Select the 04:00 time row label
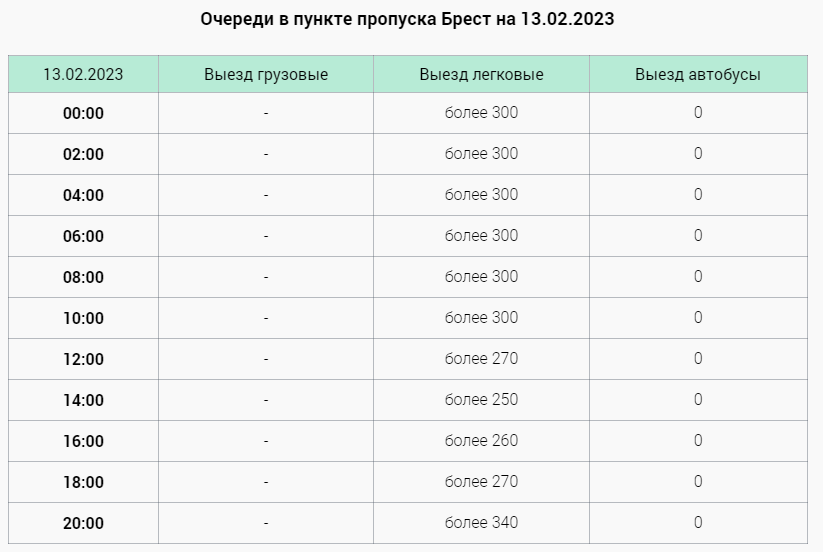Screen dimensions: 823x552 (83, 195)
